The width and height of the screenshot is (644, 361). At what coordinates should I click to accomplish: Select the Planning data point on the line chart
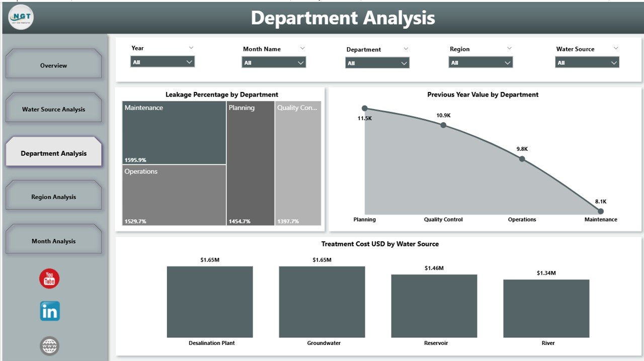pyautogui.click(x=365, y=108)
